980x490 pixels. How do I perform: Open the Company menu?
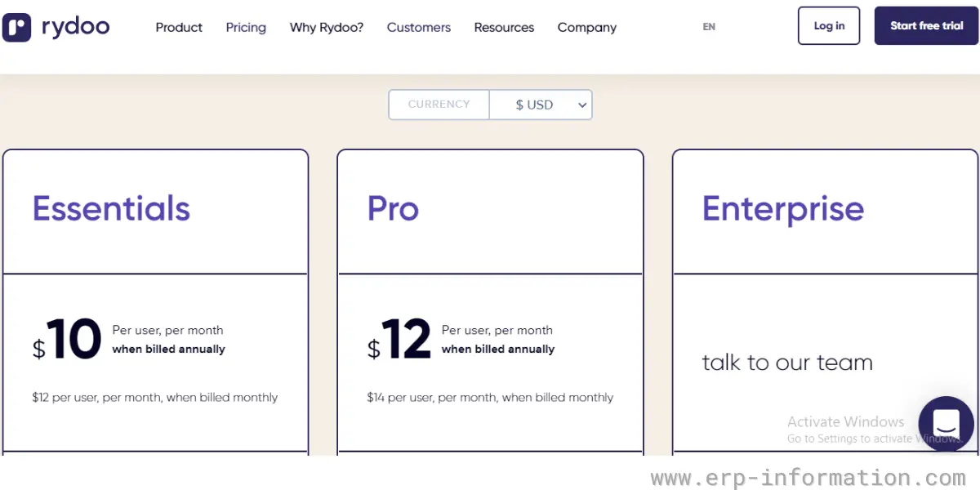tap(587, 27)
